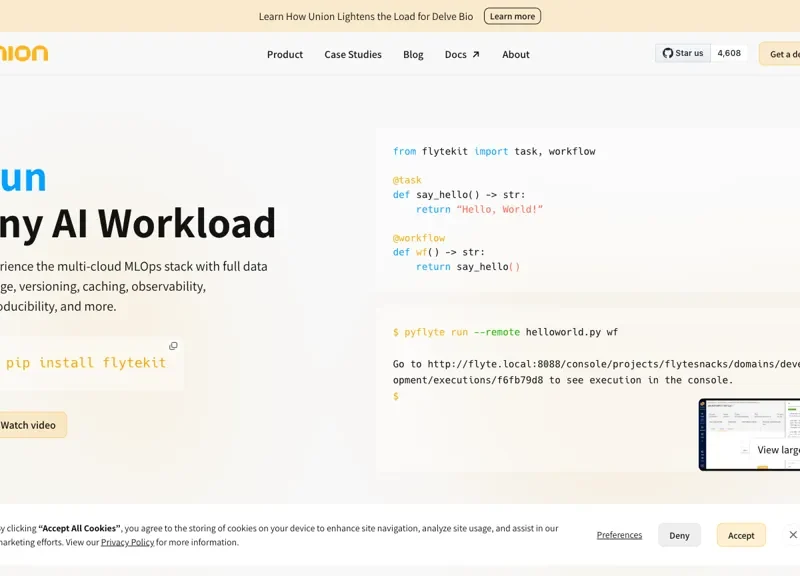800x576 pixels.
Task: Dismiss the cookie banner with X icon
Action: (792, 535)
